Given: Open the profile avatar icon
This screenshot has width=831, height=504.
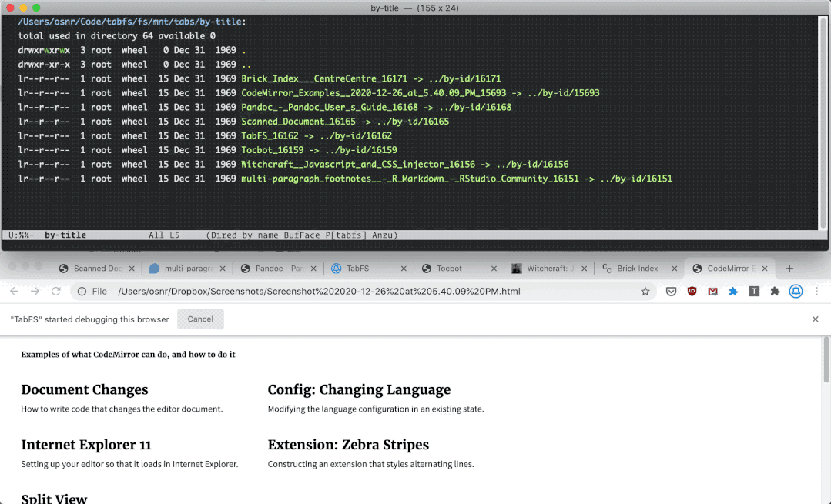Looking at the screenshot, I should click(796, 291).
